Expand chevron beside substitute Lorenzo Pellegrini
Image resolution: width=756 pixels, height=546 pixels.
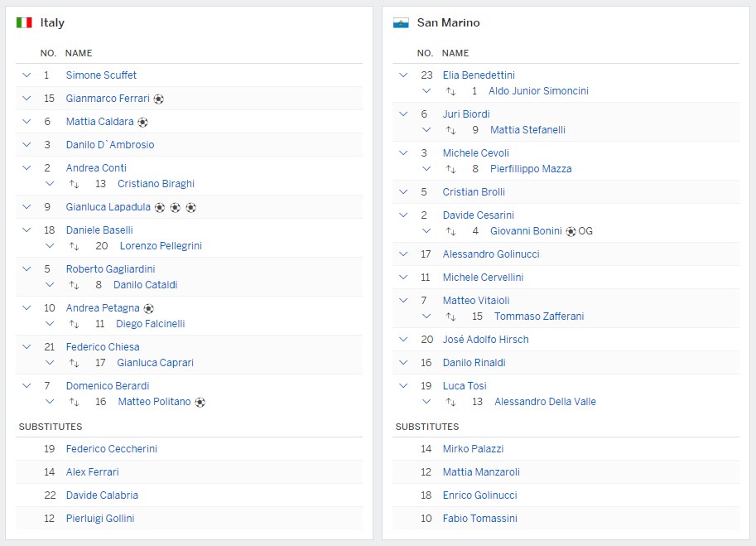tap(50, 246)
